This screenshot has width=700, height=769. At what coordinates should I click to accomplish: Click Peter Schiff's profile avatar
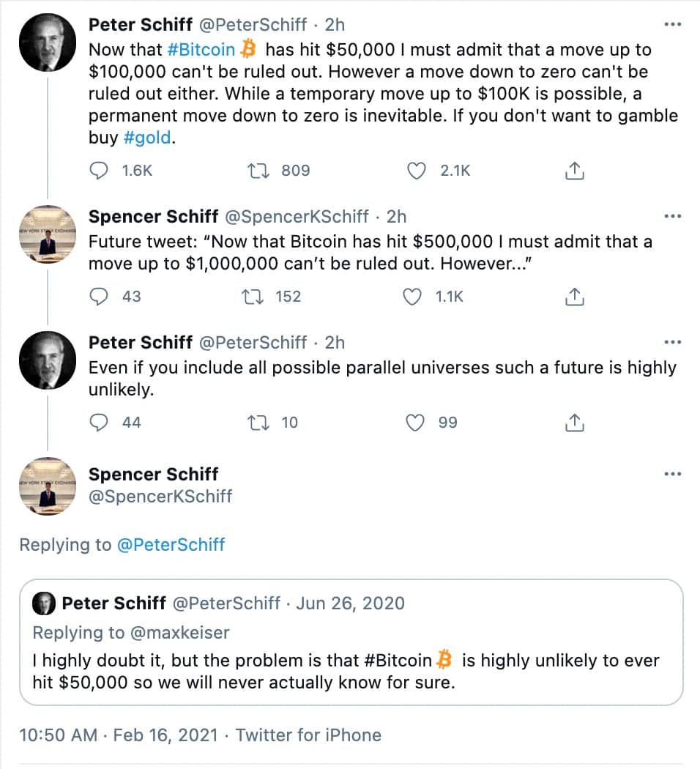click(x=47, y=42)
